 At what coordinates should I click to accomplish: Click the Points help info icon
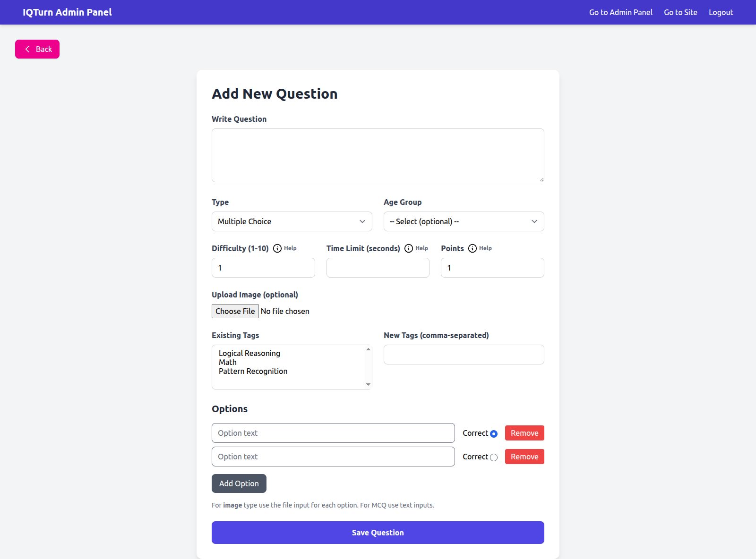[472, 248]
